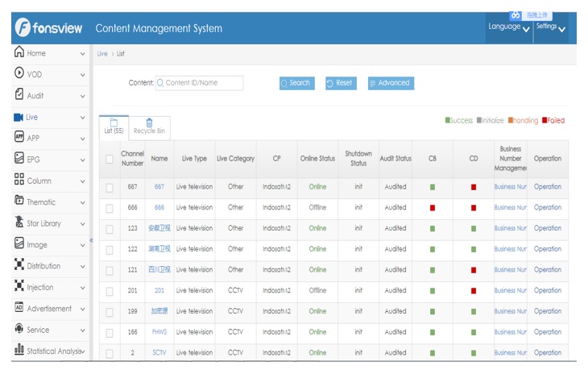Click the Advertisement AD icon
Viewport: 588px width, 374px height.
click(19, 307)
